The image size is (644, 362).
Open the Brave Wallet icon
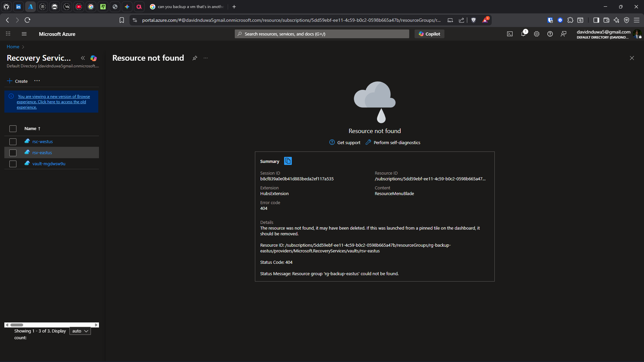(x=606, y=20)
